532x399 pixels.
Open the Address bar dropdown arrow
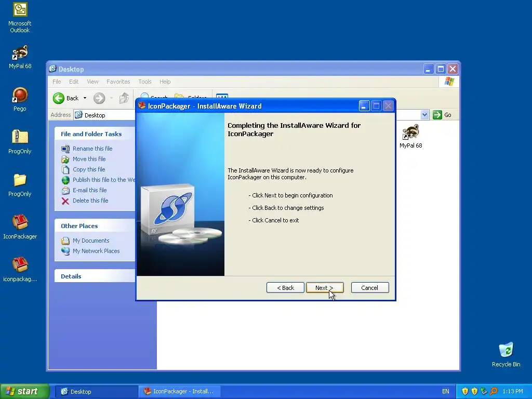(424, 115)
